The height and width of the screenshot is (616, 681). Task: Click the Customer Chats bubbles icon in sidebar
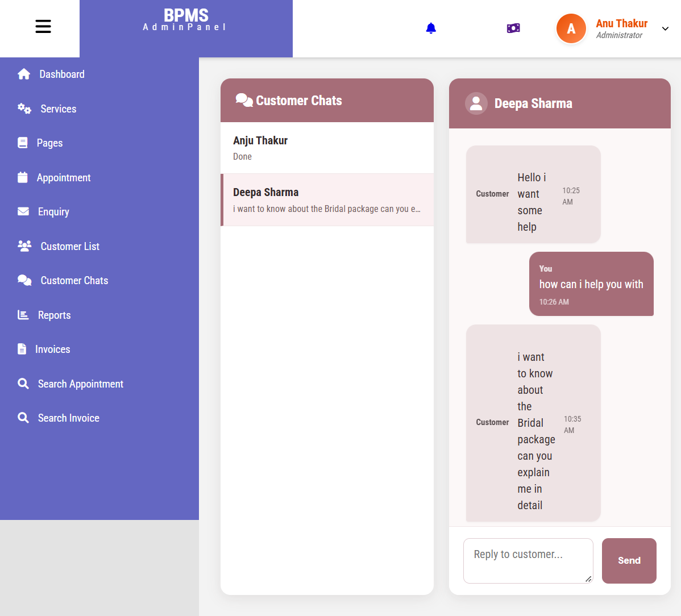coord(24,280)
